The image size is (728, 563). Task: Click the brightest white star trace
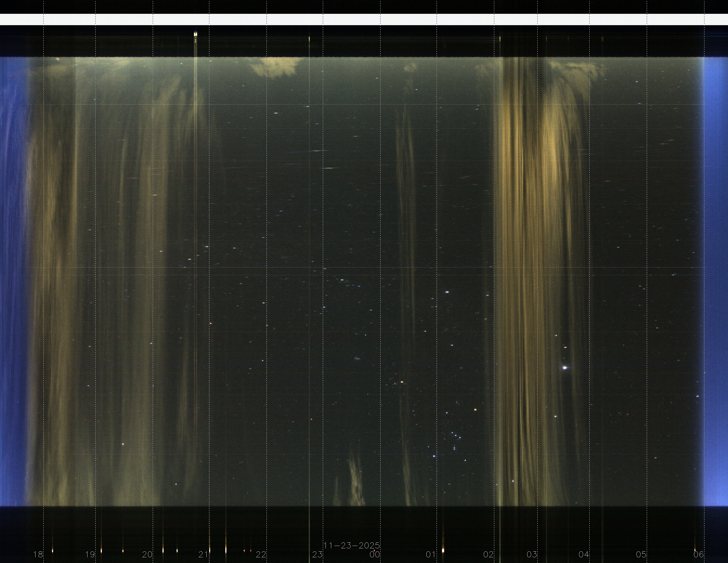[565, 368]
